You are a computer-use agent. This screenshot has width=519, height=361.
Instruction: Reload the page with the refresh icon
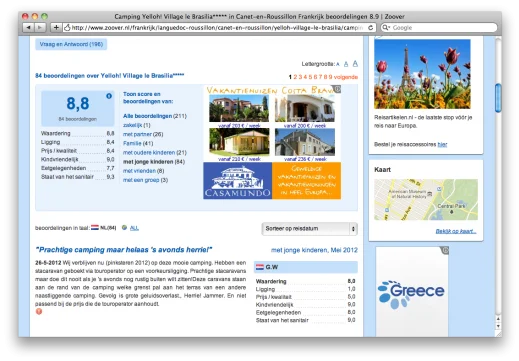pos(370,28)
